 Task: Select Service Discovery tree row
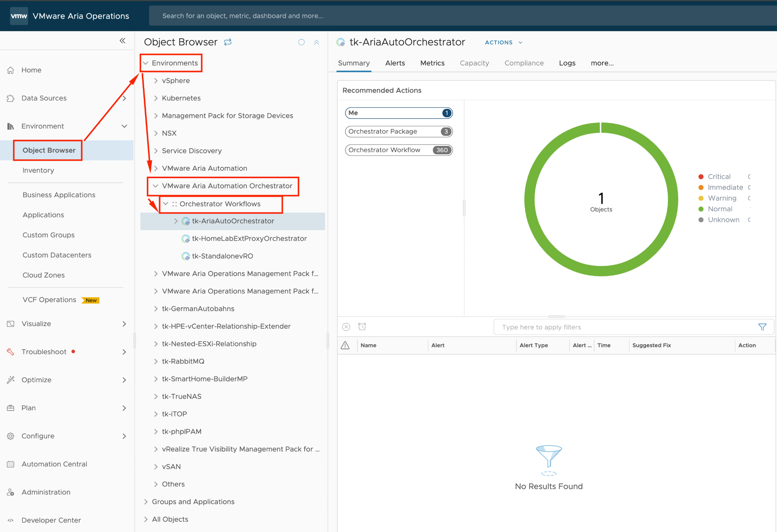192,151
